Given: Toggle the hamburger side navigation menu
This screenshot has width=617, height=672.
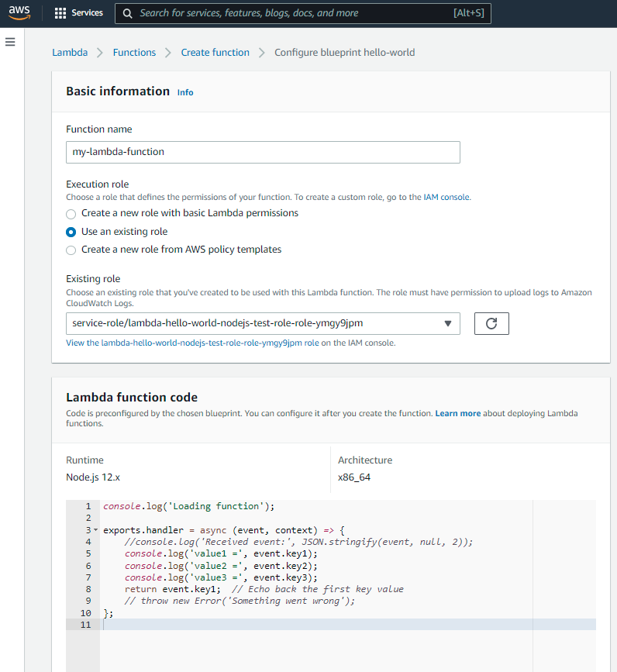Looking at the screenshot, I should pos(10,42).
